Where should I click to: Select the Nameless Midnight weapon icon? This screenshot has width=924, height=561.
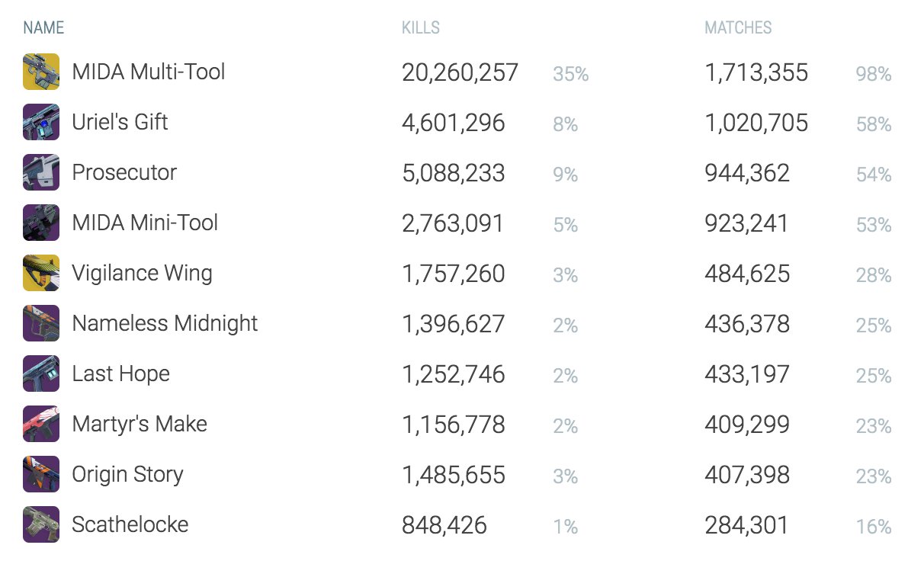pos(41,323)
